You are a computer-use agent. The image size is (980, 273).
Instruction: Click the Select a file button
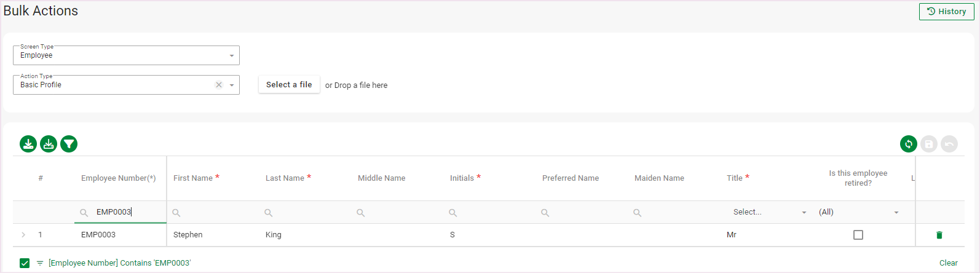coord(289,85)
